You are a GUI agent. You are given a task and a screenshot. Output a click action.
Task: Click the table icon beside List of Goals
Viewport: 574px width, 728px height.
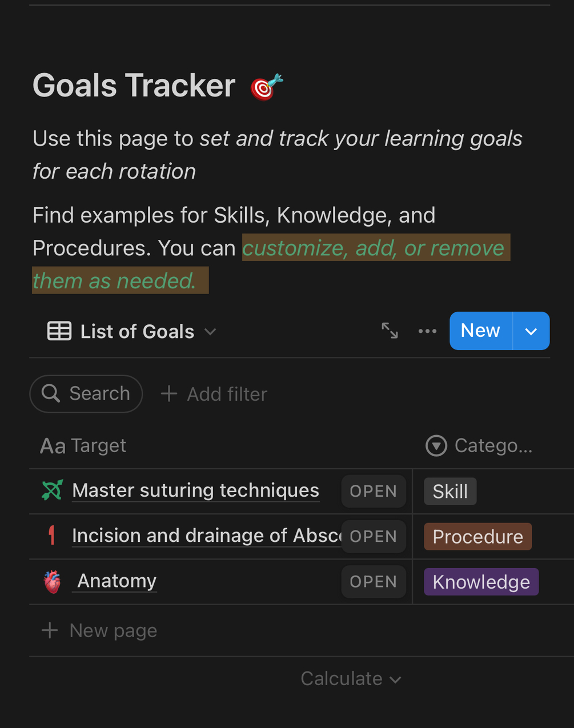[59, 331]
